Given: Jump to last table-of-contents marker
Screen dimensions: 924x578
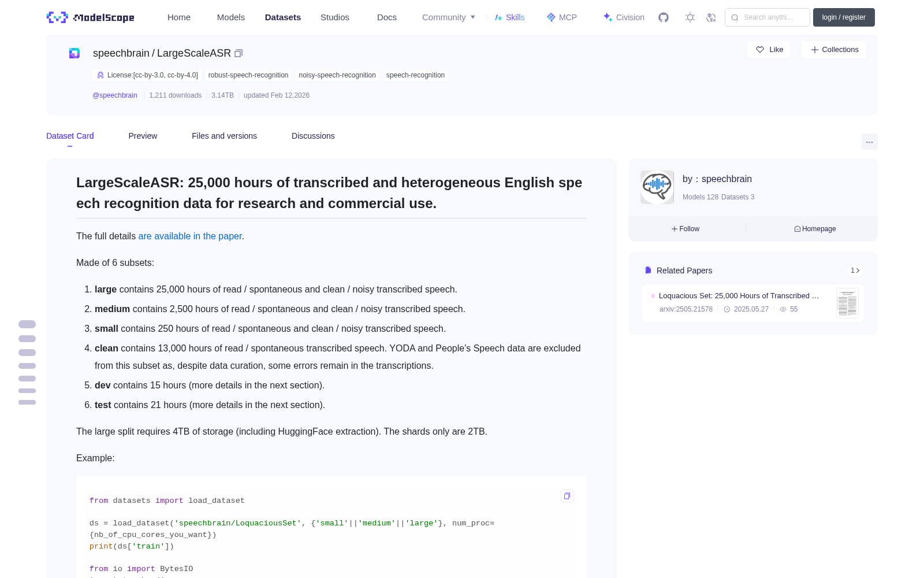Looking at the screenshot, I should [x=27, y=402].
